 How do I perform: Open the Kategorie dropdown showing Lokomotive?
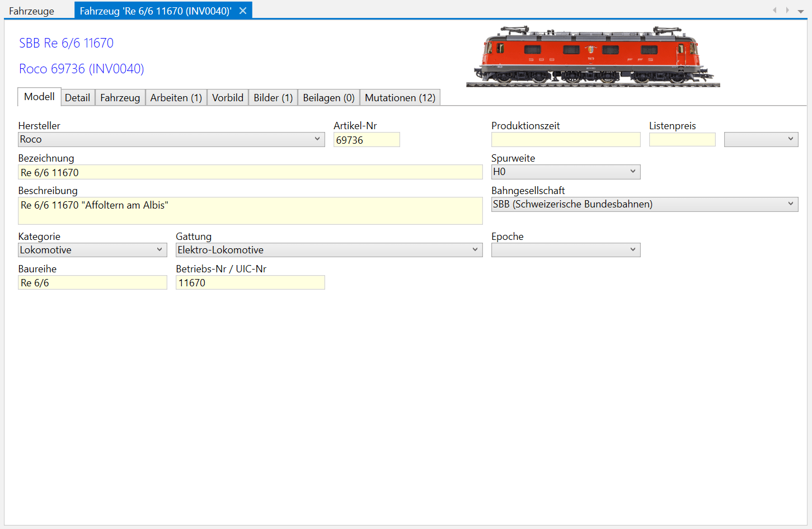coord(92,250)
